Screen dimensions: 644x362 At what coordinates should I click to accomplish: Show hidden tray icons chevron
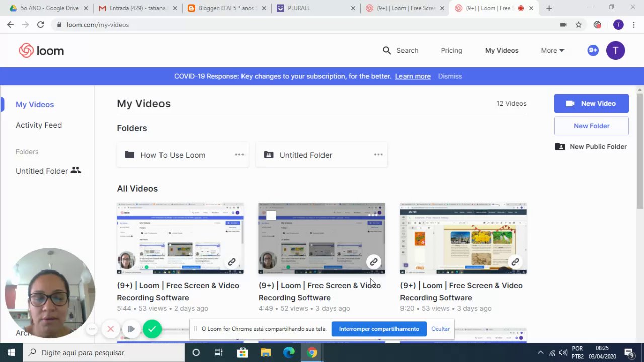click(540, 352)
